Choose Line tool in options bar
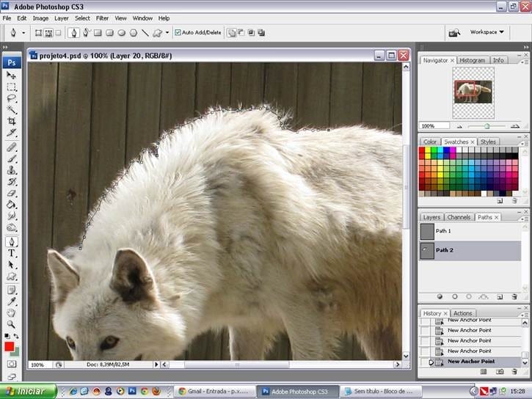 (145, 32)
